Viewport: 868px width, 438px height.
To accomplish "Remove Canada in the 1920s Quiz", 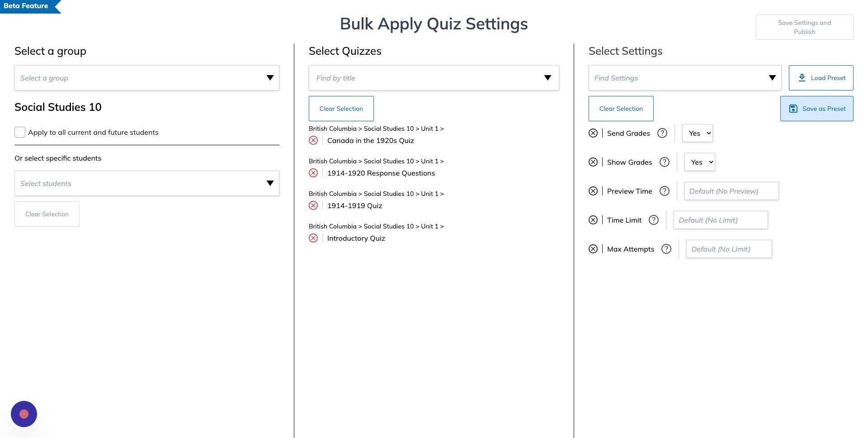I will (x=313, y=140).
